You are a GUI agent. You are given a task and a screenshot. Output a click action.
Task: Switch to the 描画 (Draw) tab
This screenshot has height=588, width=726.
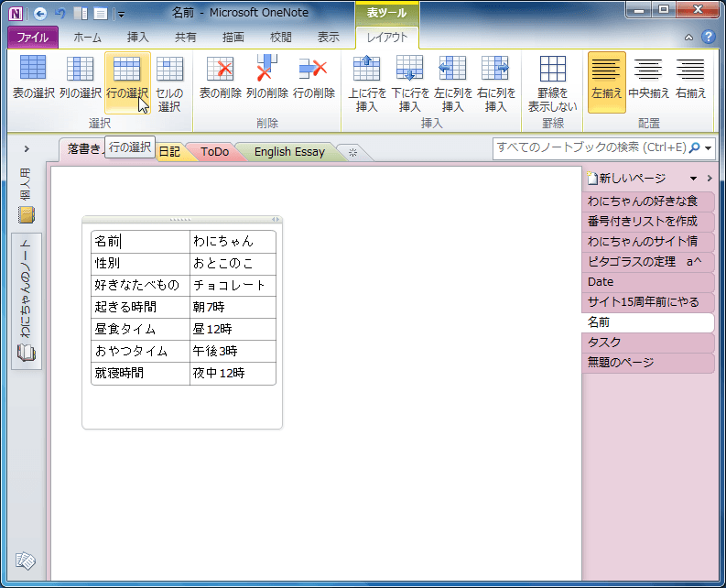click(x=233, y=38)
